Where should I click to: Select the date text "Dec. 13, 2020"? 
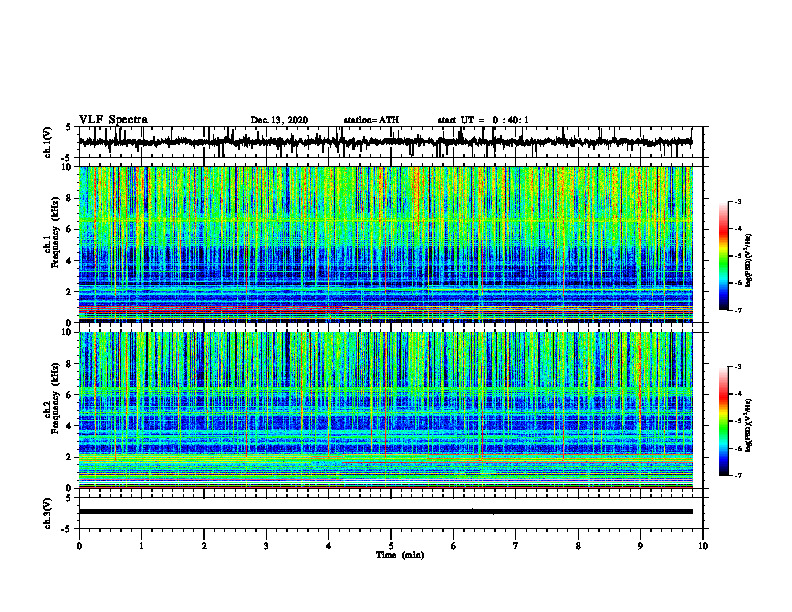pyautogui.click(x=279, y=120)
